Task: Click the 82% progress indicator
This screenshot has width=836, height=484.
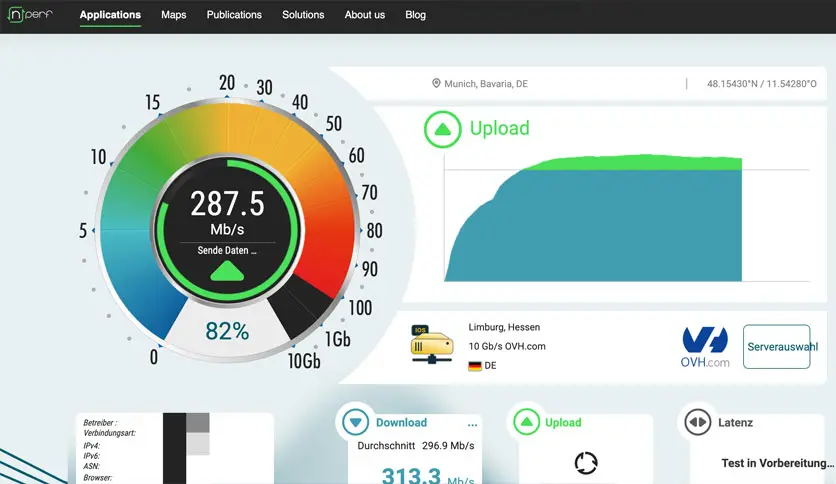Action: [x=227, y=332]
